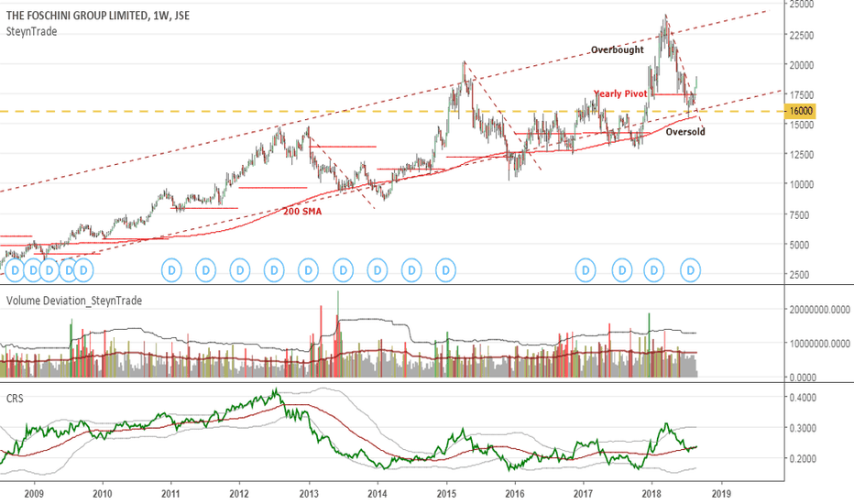This screenshot has width=854, height=504.
Task: Click the dividend D marker aligned with 2013
Action: coord(308,270)
